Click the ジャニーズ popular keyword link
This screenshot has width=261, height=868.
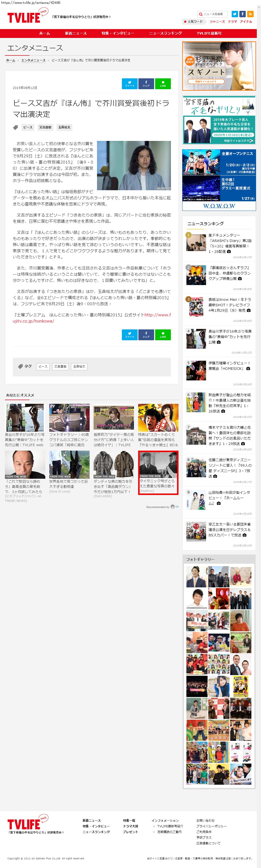[x=217, y=22]
